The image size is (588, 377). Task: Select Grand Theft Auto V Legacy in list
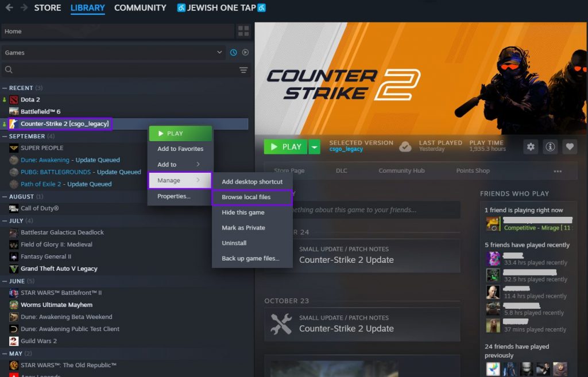tap(59, 269)
